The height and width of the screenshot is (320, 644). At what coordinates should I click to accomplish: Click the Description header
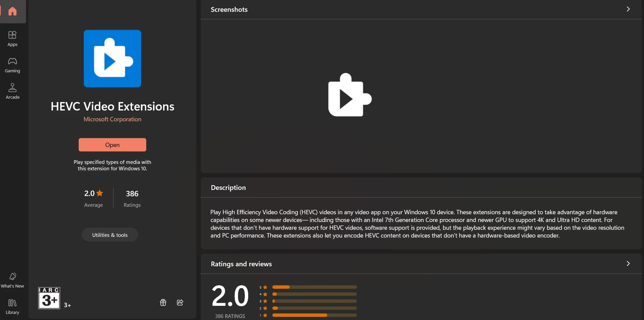pos(228,188)
